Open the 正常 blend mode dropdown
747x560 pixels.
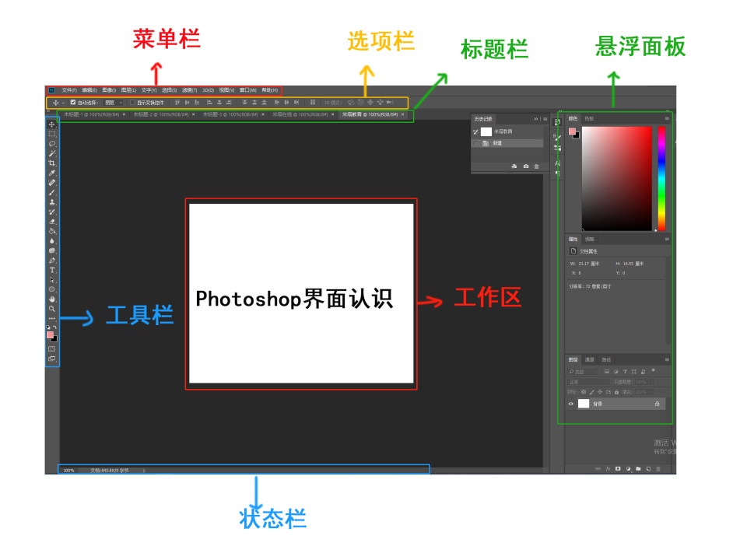(589, 381)
